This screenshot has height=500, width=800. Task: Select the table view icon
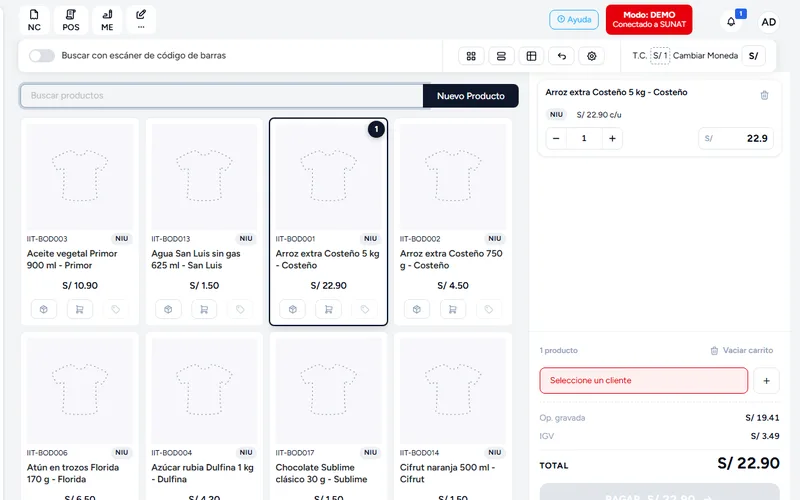(531, 56)
